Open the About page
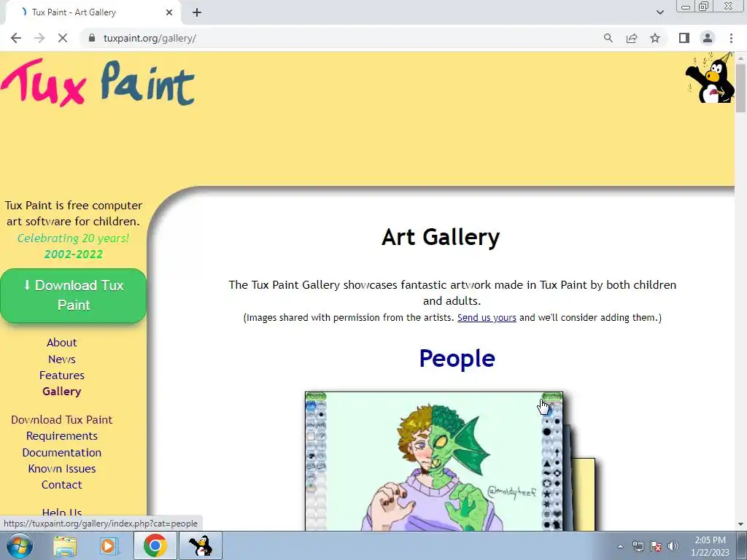 click(x=61, y=343)
